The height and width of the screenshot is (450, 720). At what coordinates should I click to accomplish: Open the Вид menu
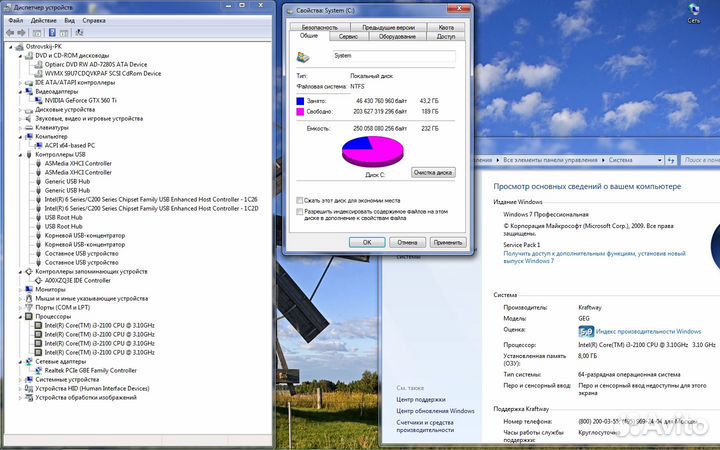pyautogui.click(x=69, y=21)
